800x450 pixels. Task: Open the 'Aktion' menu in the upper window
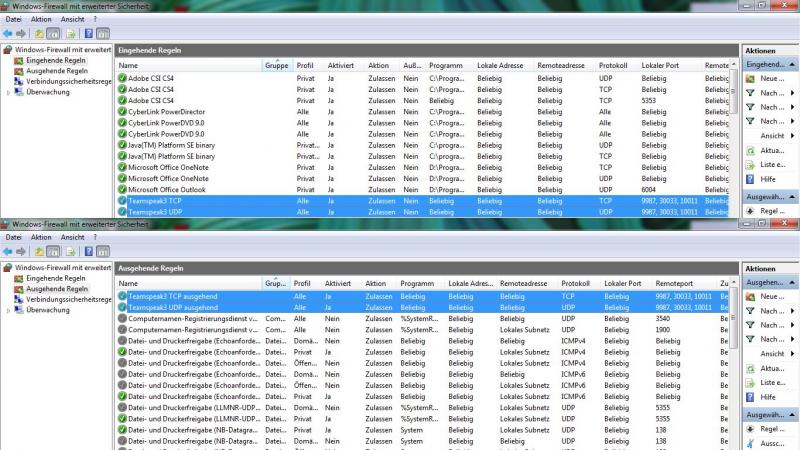41,19
